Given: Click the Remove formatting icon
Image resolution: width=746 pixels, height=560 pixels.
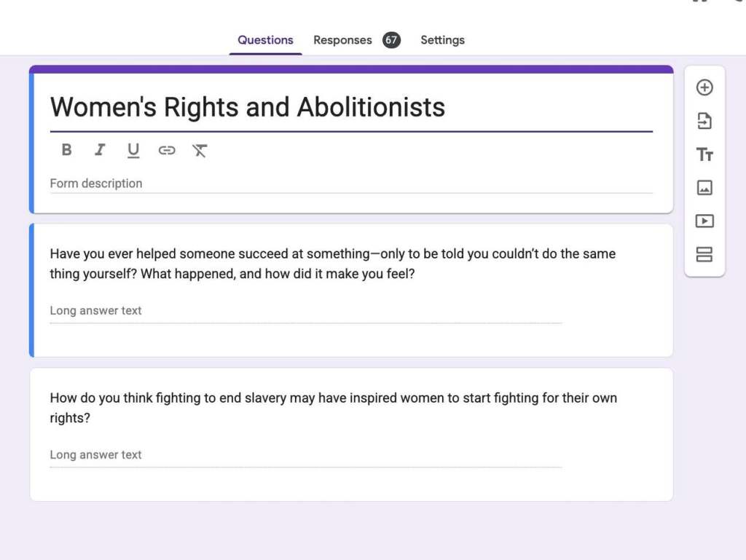Looking at the screenshot, I should [x=200, y=150].
